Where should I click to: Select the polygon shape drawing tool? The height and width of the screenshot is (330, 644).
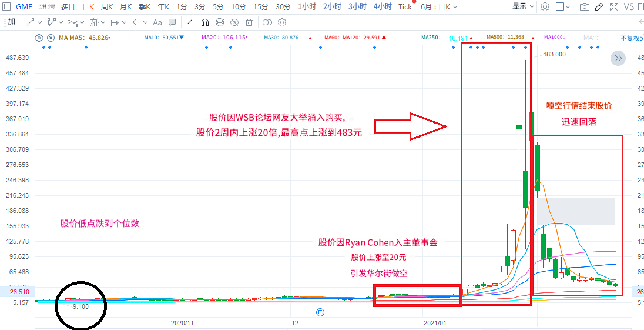click(51, 22)
